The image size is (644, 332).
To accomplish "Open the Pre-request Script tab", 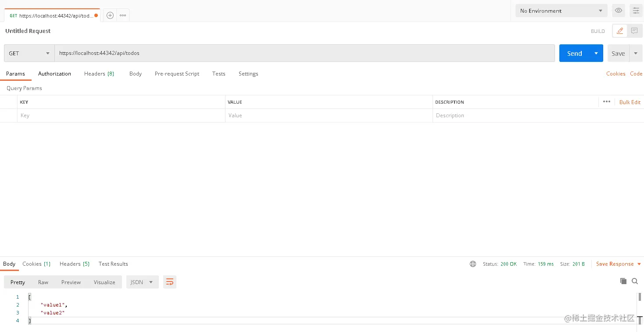I will [177, 74].
